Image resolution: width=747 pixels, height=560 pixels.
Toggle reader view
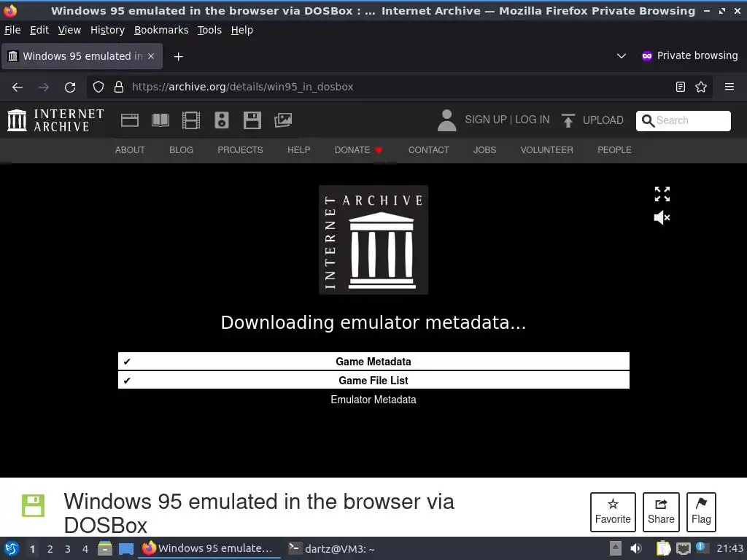[681, 87]
